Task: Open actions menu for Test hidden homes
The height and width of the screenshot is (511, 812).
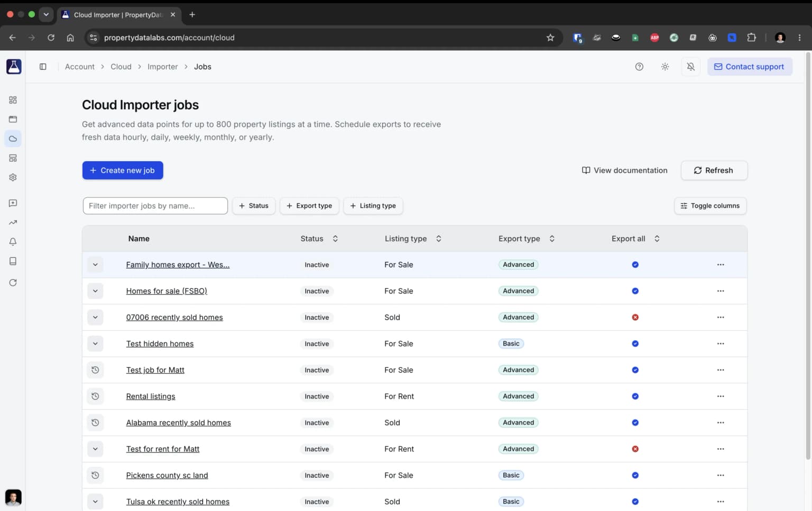Action: 721,343
